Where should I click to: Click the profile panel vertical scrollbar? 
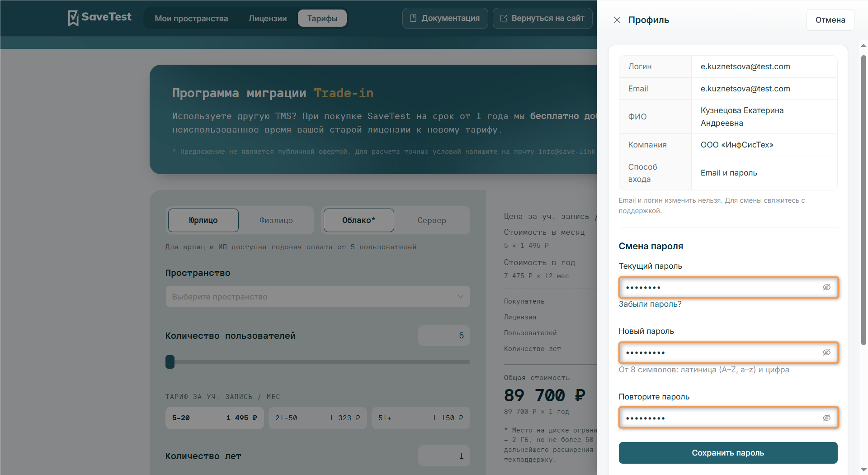tap(863, 199)
